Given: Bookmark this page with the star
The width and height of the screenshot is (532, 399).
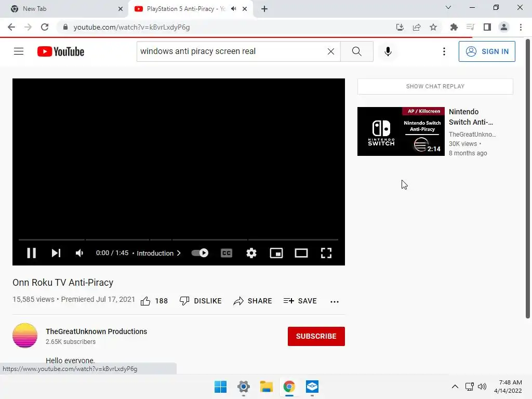Looking at the screenshot, I should click(433, 27).
